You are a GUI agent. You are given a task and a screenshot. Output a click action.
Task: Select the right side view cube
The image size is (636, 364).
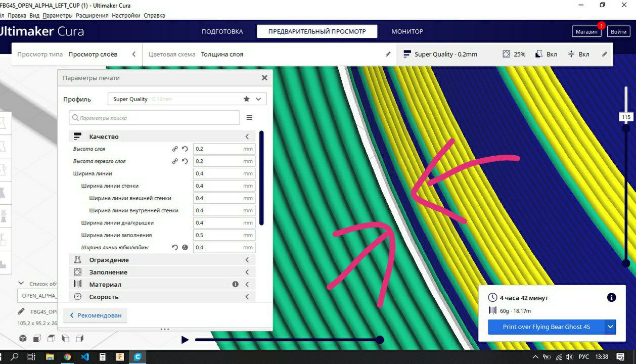tap(79, 338)
